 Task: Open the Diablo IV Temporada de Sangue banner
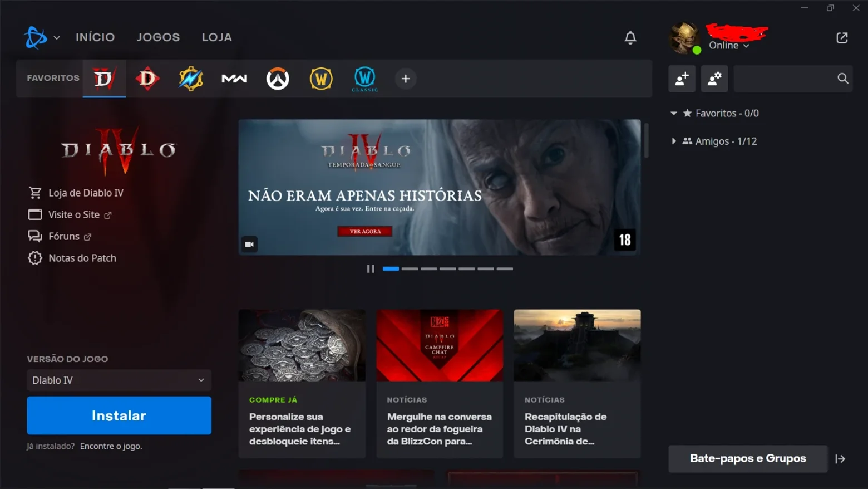coord(440,187)
